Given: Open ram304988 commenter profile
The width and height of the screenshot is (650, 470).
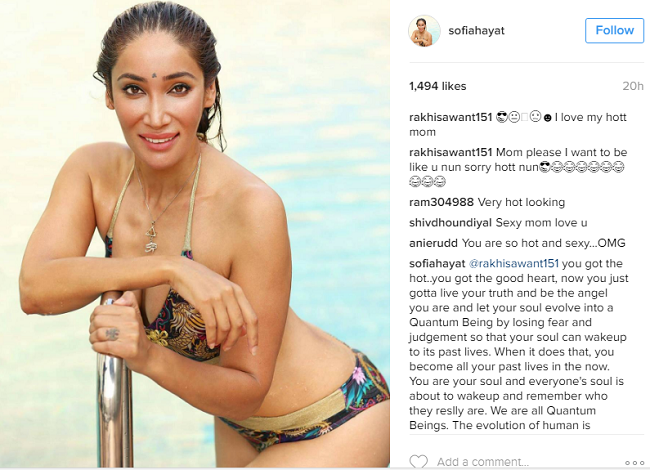Looking at the screenshot, I should [441, 202].
